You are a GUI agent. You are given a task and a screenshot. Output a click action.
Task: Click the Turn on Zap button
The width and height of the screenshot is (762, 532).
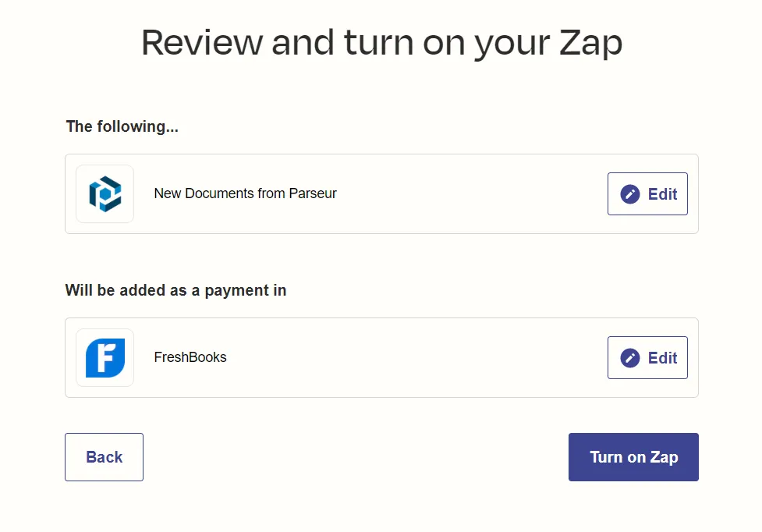coord(633,457)
